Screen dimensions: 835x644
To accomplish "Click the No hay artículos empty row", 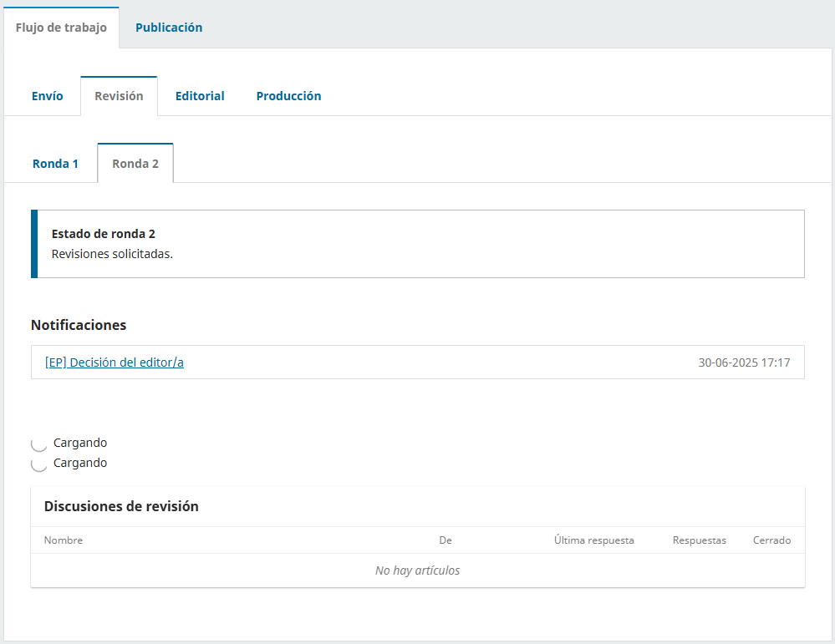I will point(418,570).
